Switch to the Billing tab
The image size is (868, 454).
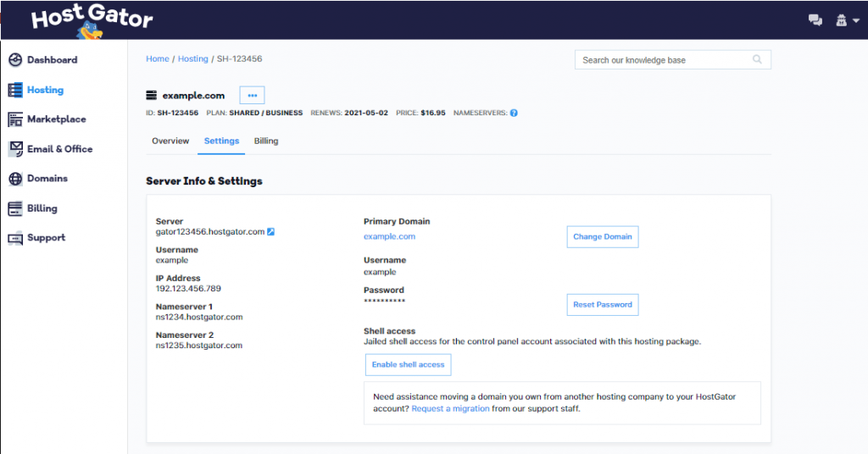(x=266, y=141)
